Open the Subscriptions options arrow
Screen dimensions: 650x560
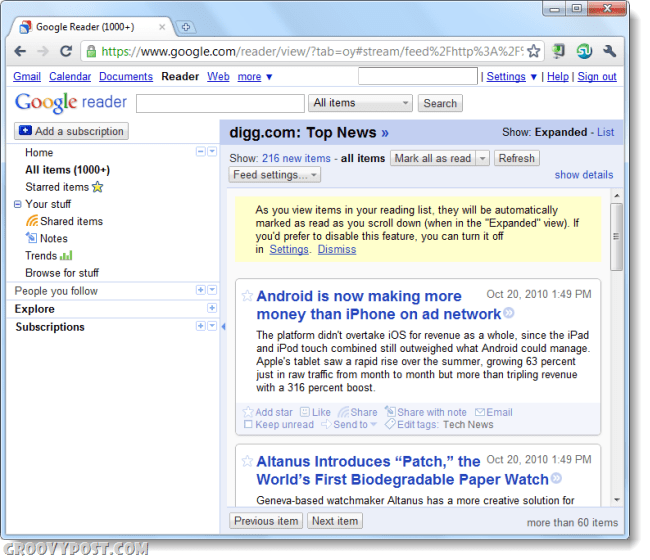[x=212, y=326]
